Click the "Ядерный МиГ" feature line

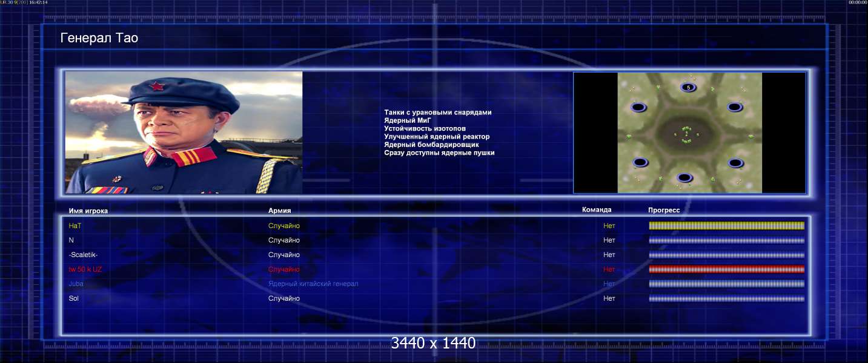pos(407,120)
